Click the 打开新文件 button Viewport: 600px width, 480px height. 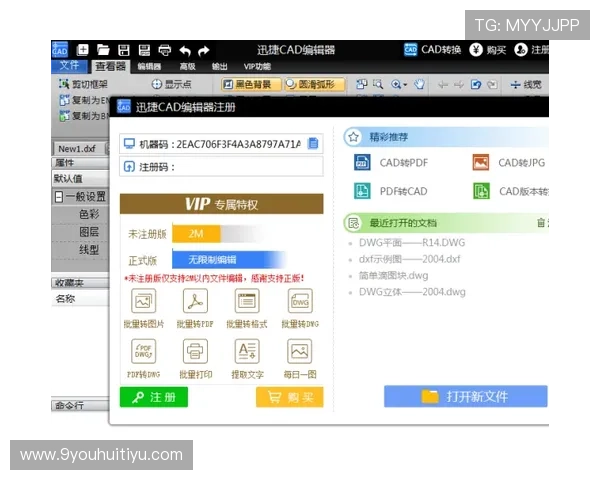pyautogui.click(x=466, y=396)
